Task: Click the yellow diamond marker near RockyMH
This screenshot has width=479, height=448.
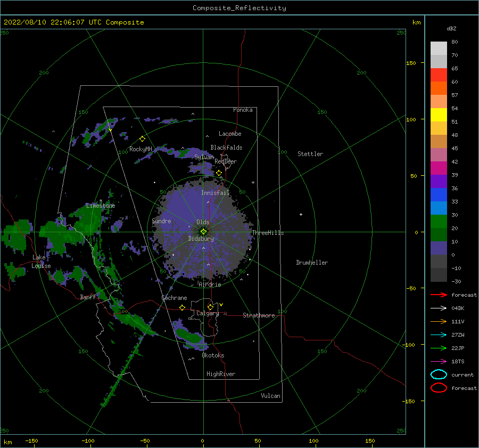Action: tap(142, 139)
